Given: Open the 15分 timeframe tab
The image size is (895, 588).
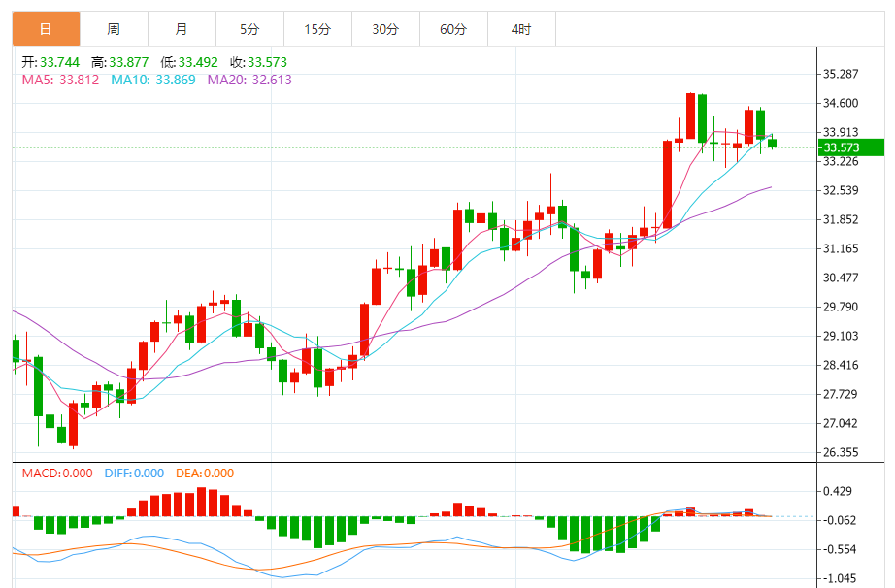Looking at the screenshot, I should click(318, 29).
